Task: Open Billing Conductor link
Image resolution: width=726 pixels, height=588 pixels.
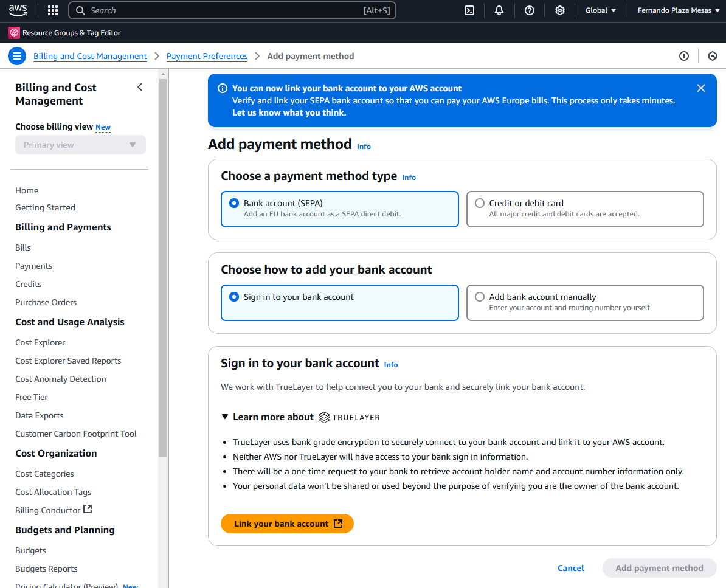Action: point(47,510)
